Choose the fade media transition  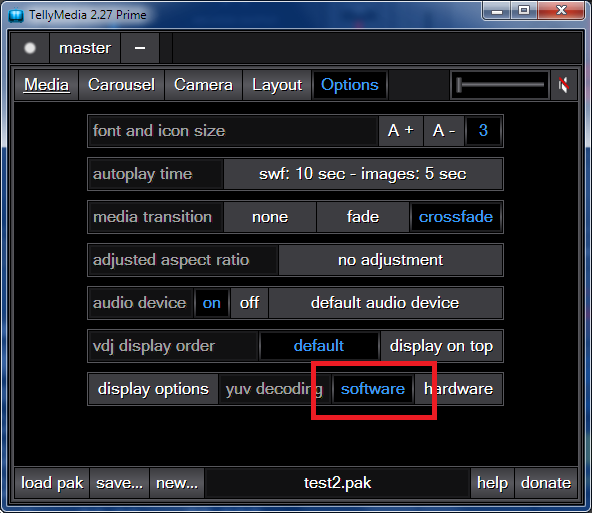pos(363,217)
